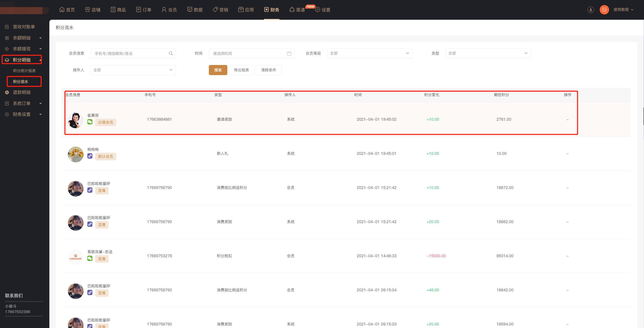644x328 pixels.
Task: Click 崔美丽's avatar thumbnail
Action: [75, 120]
